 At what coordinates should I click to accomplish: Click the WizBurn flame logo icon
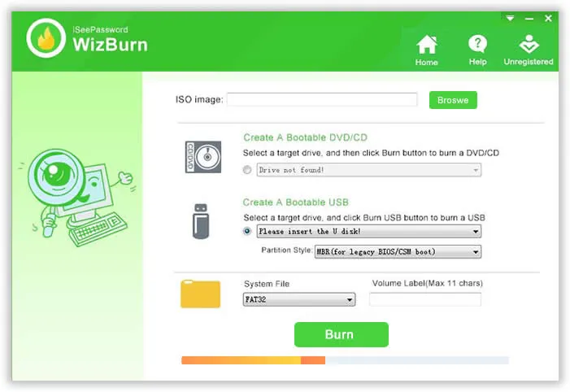(46, 37)
